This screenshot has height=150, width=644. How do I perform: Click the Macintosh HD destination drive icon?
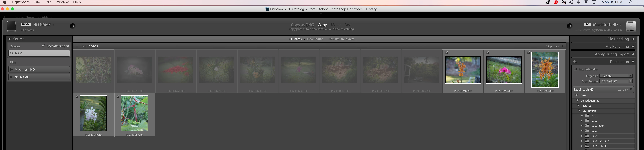[x=631, y=26]
